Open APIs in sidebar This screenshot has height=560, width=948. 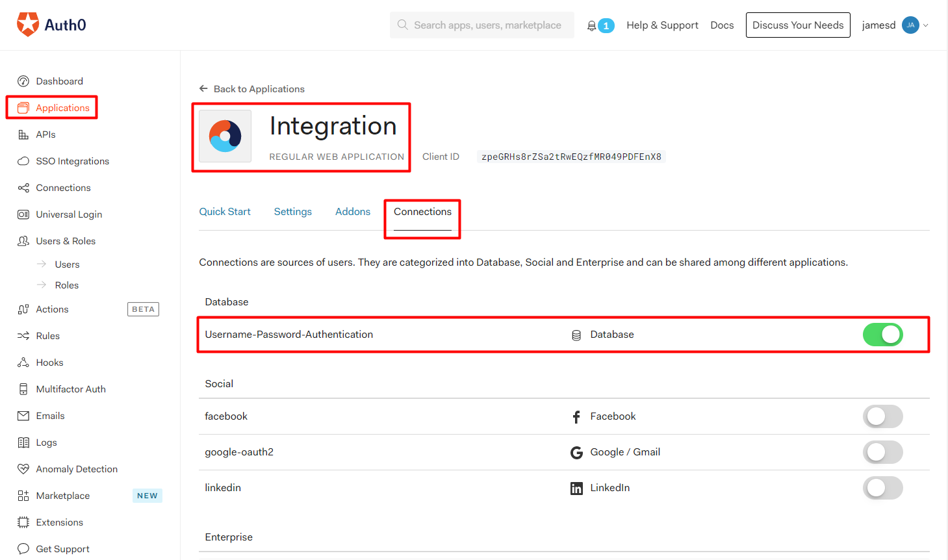46,134
